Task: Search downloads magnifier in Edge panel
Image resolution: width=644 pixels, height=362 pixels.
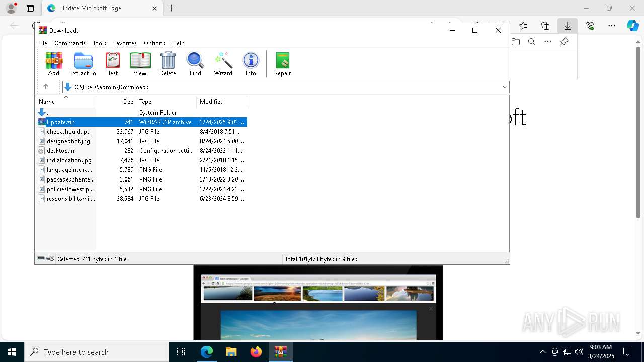Action: click(x=532, y=42)
